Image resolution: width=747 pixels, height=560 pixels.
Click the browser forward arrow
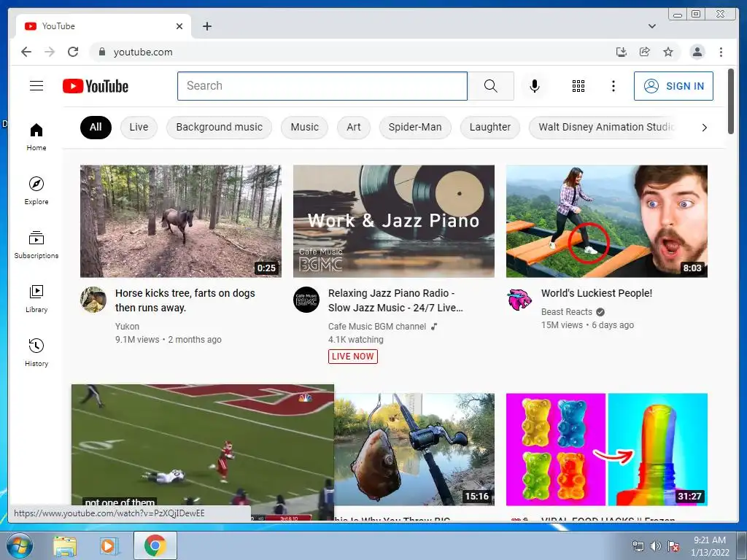[x=50, y=52]
